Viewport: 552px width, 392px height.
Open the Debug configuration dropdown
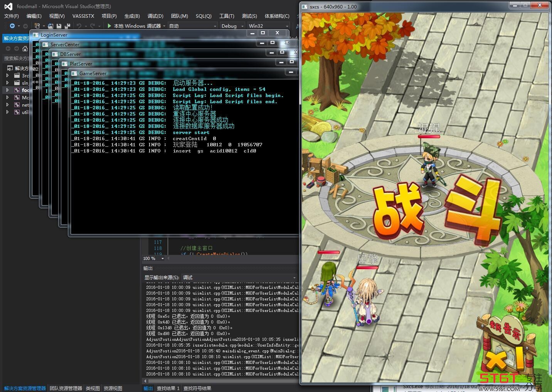tap(232, 26)
